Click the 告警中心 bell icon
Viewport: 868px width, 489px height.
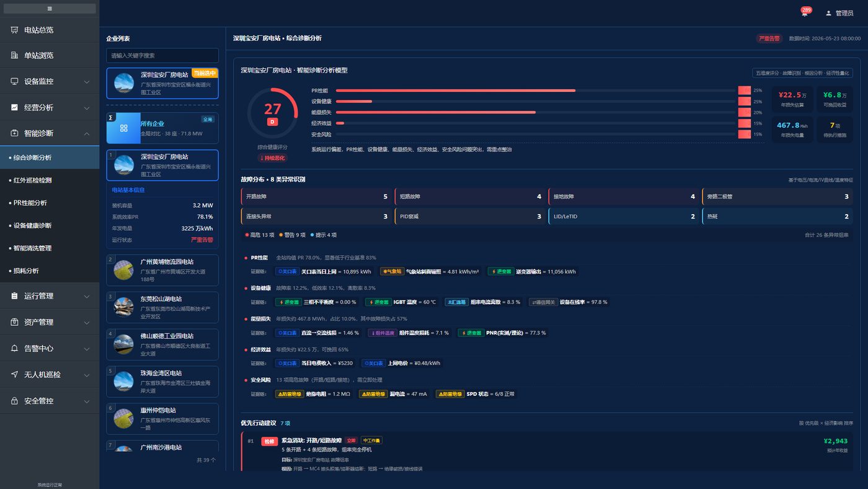click(x=14, y=348)
